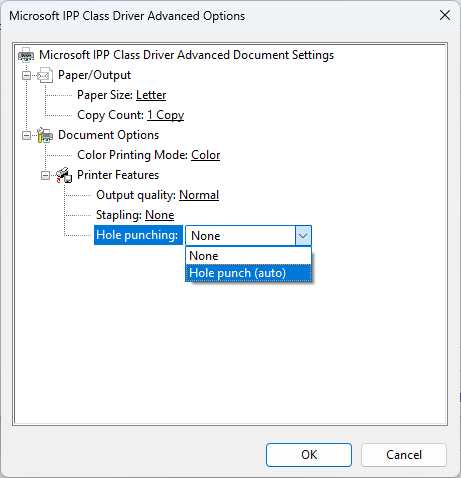The width and height of the screenshot is (461, 478).
Task: Click the printer icon beside Advanced Document Settings
Action: [26, 55]
